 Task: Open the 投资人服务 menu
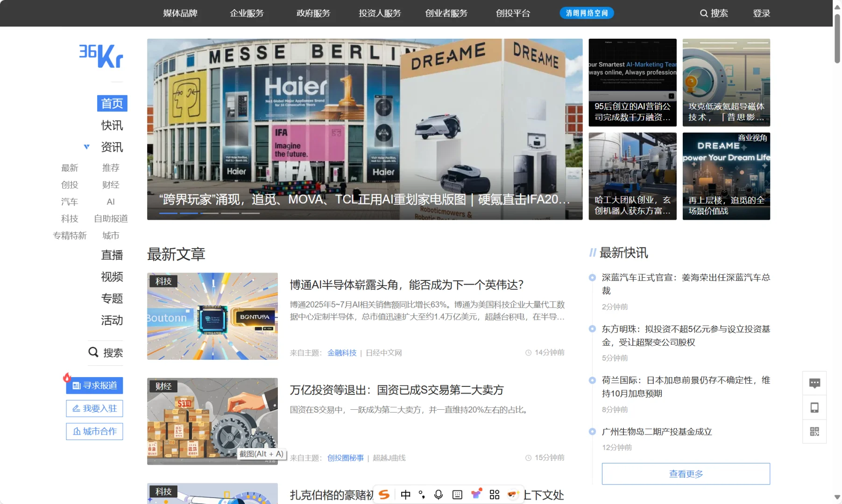380,13
